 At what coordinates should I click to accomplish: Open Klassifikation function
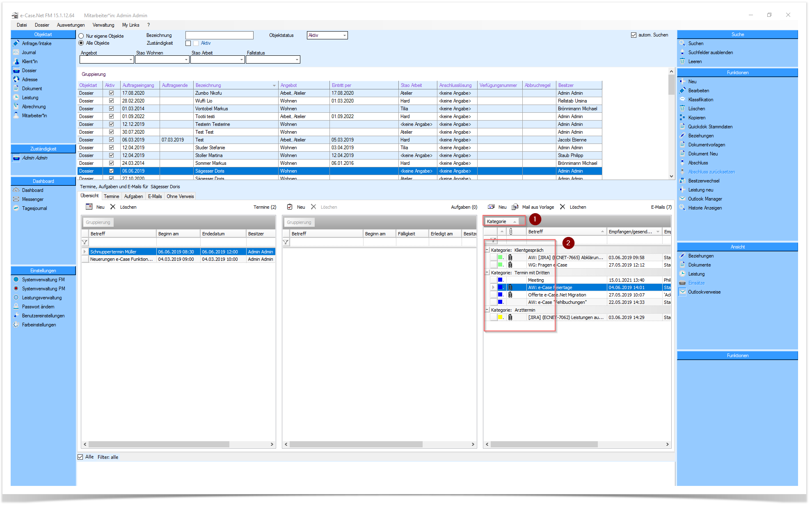700,100
